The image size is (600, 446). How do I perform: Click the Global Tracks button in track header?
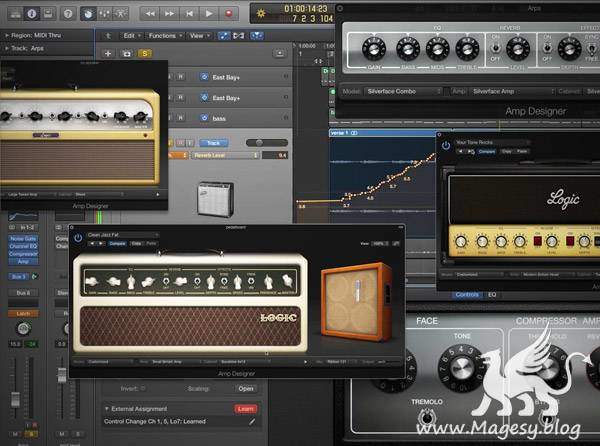coord(280,53)
